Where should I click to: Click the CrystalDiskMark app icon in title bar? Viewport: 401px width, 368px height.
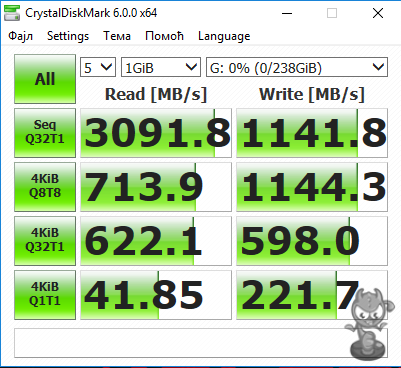[x=12, y=13]
